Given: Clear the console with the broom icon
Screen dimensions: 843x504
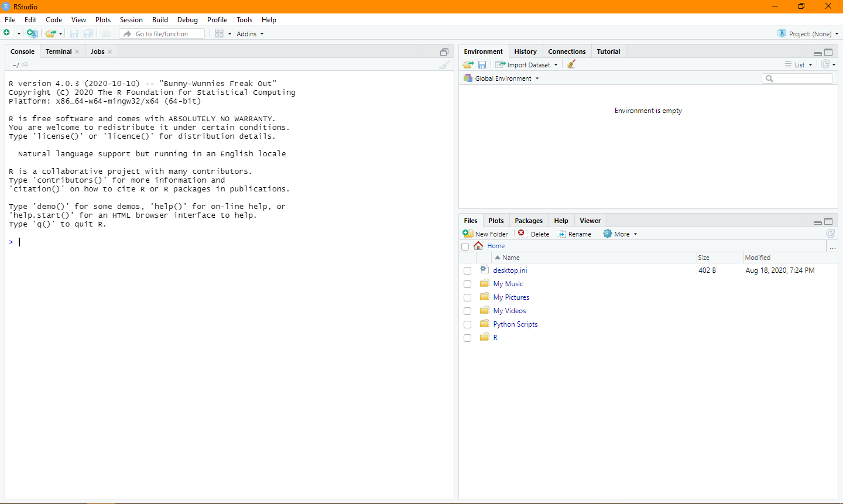Looking at the screenshot, I should pos(445,64).
